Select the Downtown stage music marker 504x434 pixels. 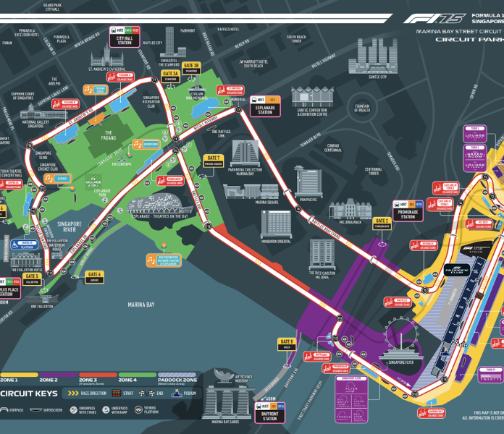click(146, 145)
